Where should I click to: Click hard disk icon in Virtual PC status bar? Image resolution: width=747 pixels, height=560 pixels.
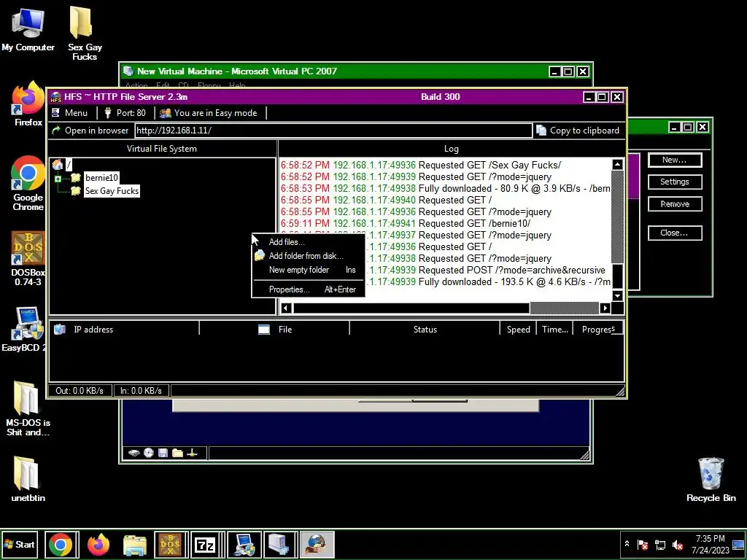(x=134, y=453)
